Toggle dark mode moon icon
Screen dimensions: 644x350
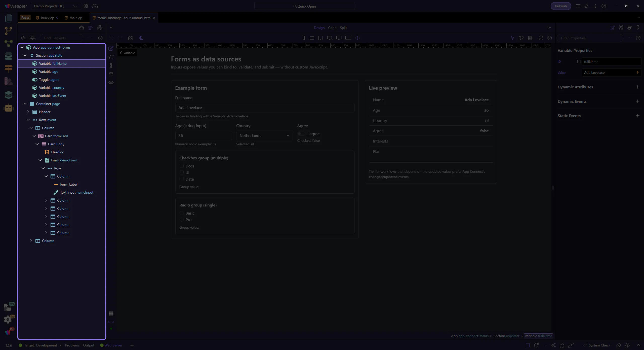141,38
